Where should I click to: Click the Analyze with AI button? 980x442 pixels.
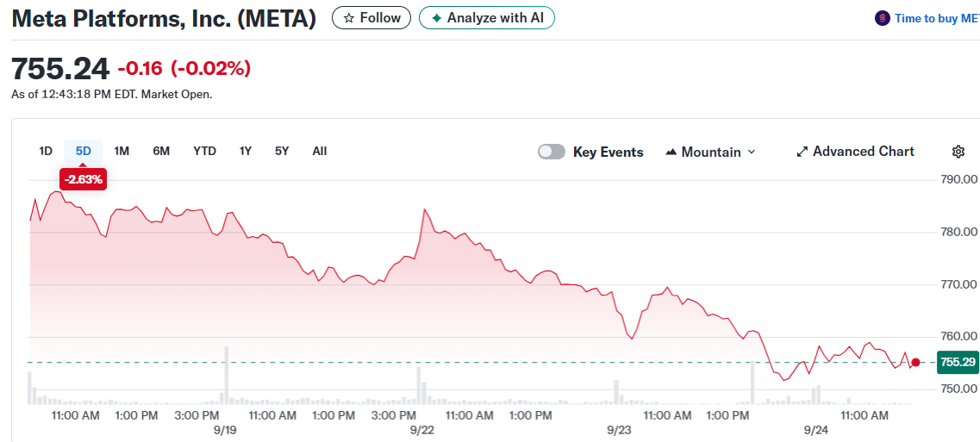coord(486,18)
